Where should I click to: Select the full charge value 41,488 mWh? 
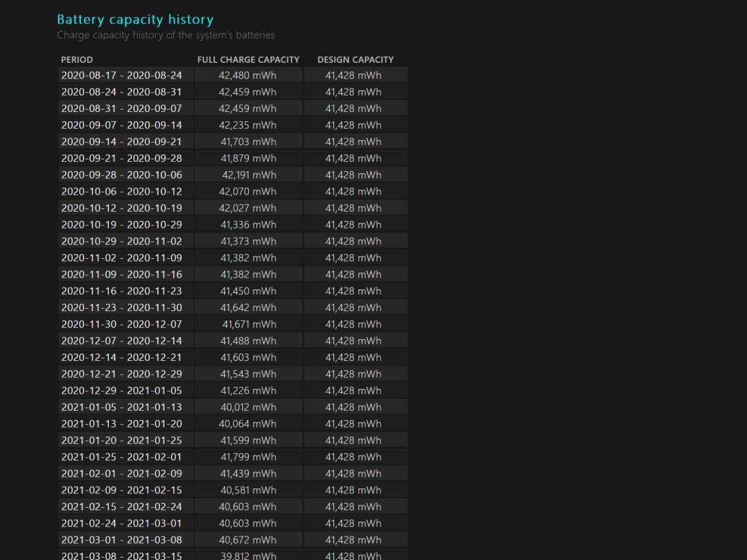248,341
